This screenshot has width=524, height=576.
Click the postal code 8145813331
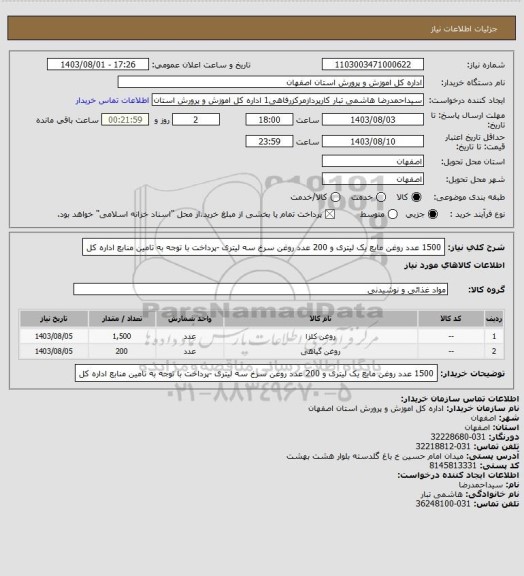[x=453, y=465]
